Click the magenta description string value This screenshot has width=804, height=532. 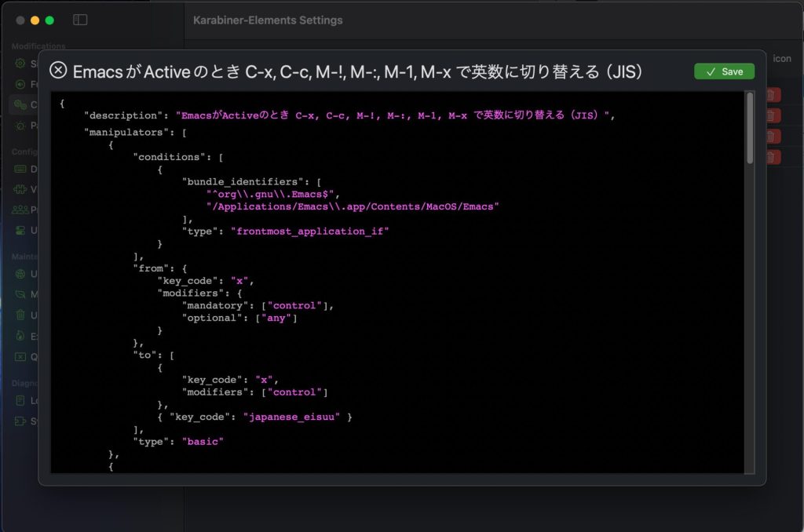coord(393,115)
